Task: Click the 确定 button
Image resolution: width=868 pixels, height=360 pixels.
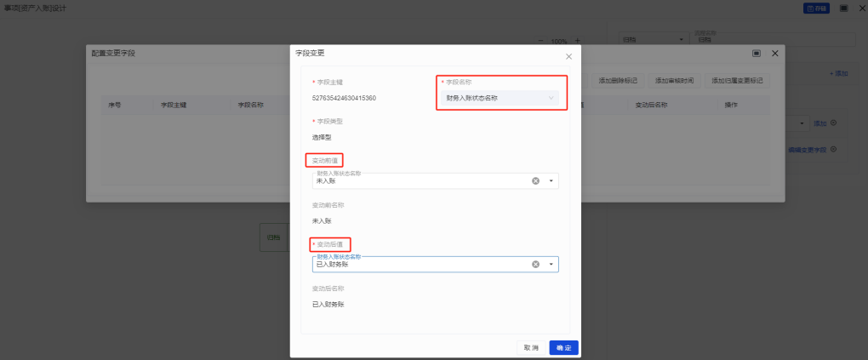Action: click(563, 347)
